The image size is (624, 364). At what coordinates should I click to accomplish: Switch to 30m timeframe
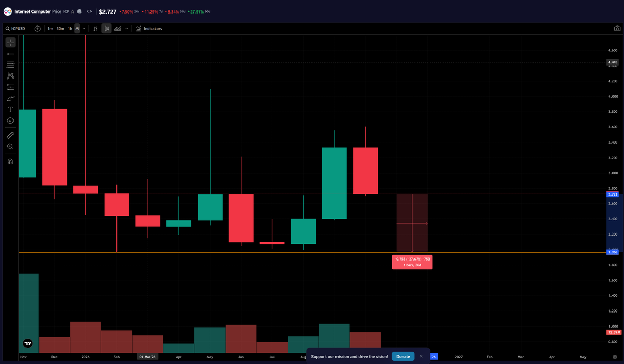click(60, 29)
